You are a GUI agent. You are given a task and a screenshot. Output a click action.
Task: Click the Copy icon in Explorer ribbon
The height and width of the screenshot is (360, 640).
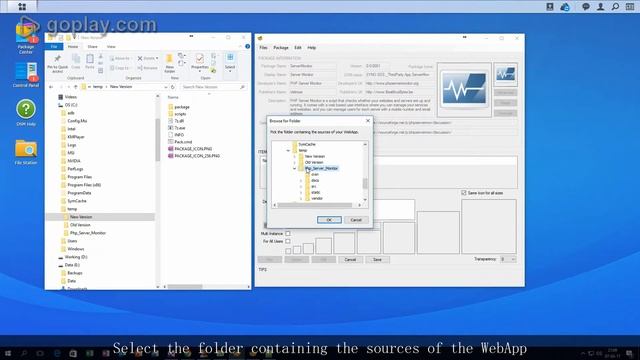pyautogui.click(x=76, y=62)
